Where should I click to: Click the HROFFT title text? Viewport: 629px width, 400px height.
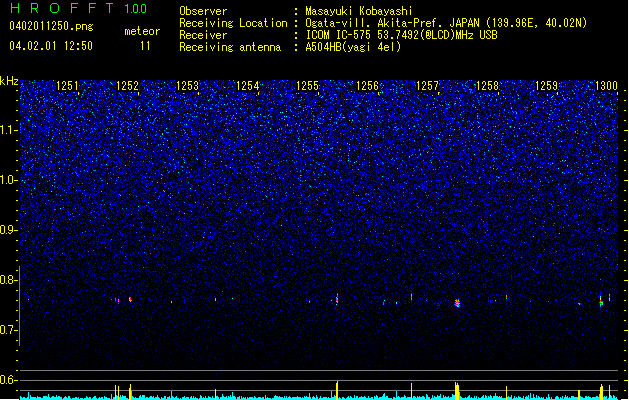(x=62, y=8)
